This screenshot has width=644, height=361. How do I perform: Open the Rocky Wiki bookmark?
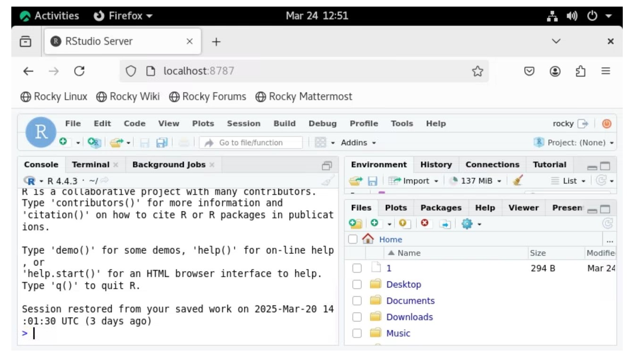pos(128,97)
